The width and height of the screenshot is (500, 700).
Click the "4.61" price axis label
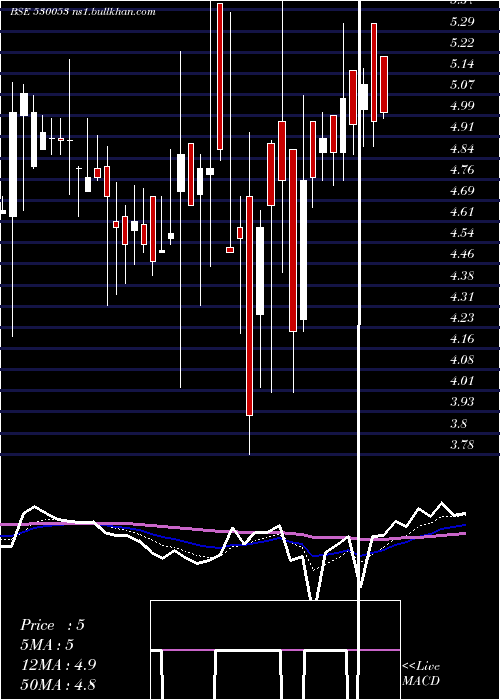462,212
